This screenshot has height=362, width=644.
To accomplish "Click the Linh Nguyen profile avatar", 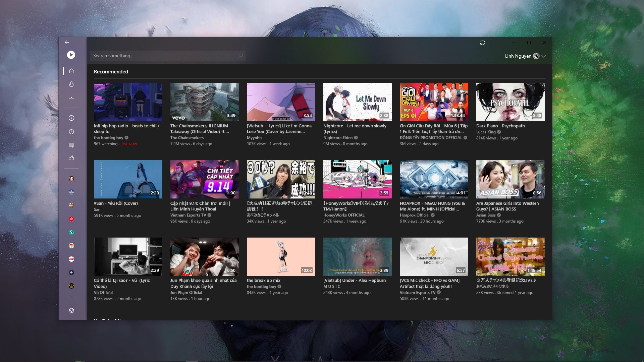I will [536, 56].
